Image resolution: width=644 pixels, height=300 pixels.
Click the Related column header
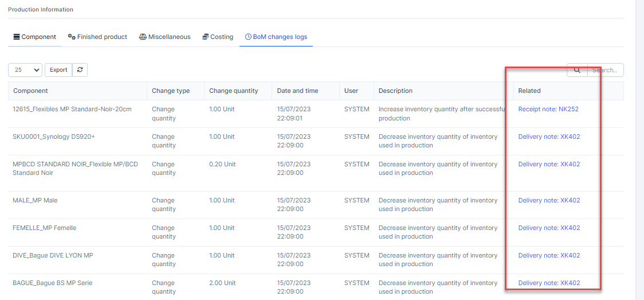[529, 91]
